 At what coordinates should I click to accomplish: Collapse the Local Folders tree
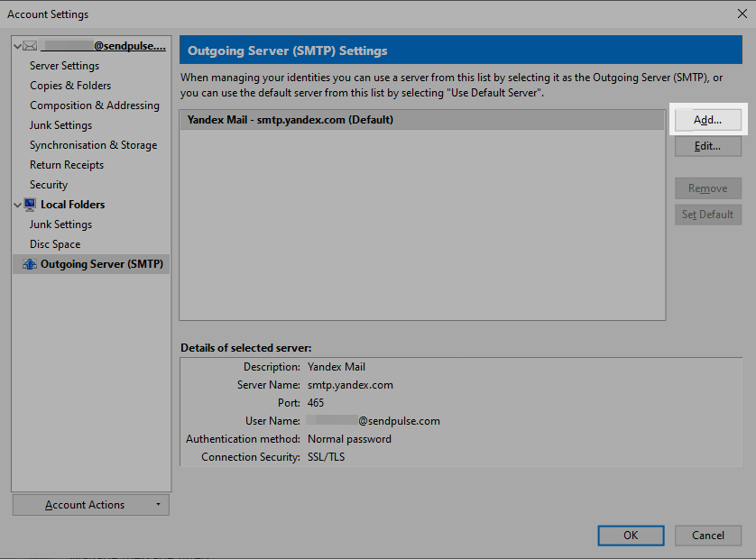pos(16,205)
